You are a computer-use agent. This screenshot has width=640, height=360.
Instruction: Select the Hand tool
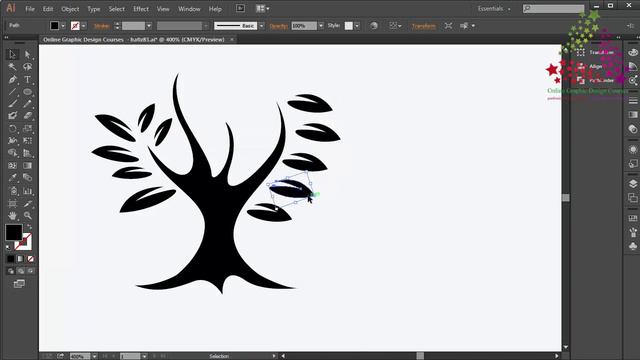pyautogui.click(x=12, y=215)
